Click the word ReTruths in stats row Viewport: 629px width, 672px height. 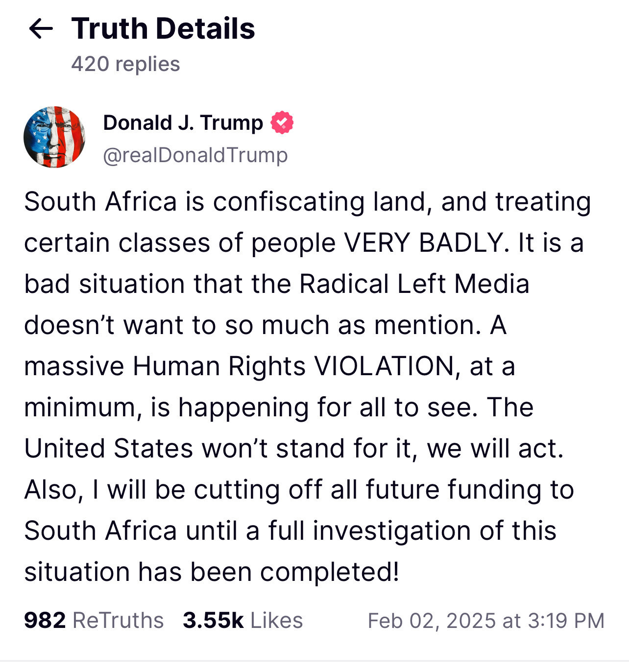118,620
